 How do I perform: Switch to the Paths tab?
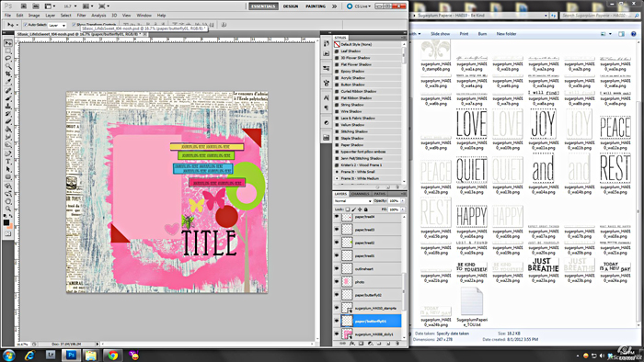click(x=380, y=194)
